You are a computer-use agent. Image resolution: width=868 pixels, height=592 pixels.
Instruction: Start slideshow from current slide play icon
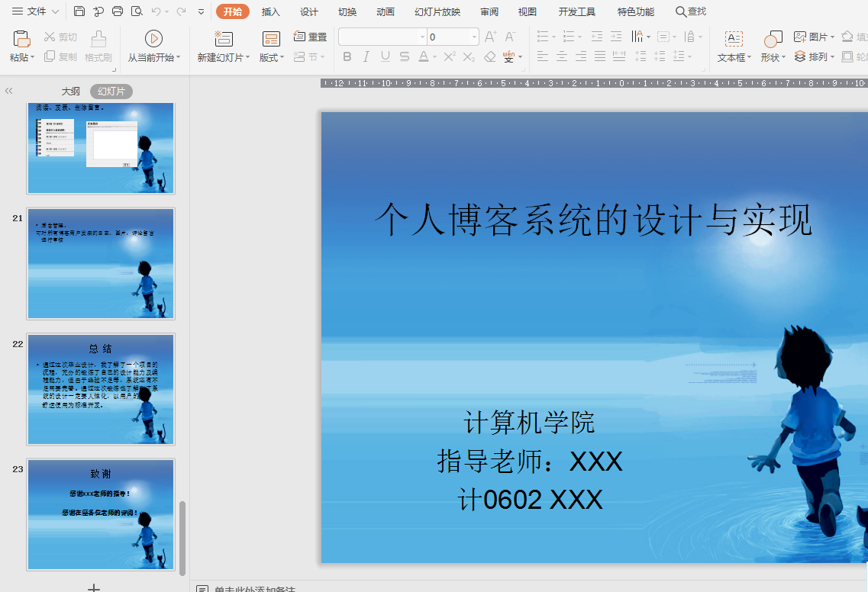point(153,39)
